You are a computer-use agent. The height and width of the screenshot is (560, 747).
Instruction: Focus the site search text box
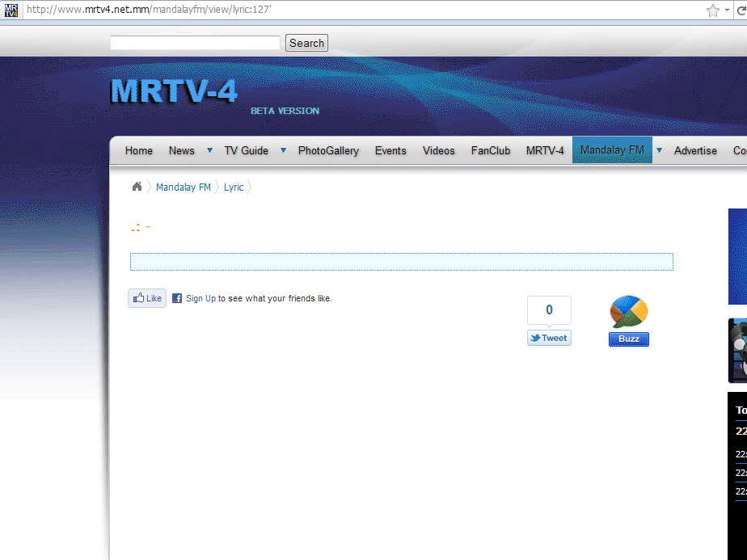coord(195,43)
